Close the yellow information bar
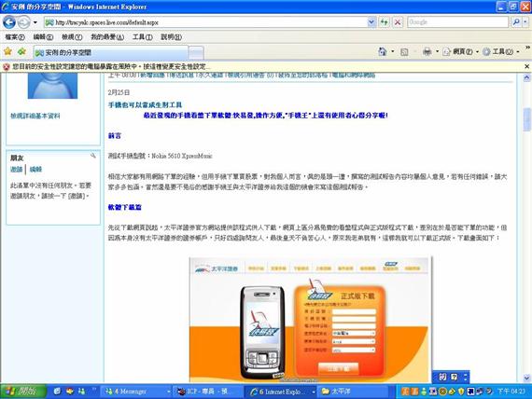The width and height of the screenshot is (532, 399). (x=526, y=66)
